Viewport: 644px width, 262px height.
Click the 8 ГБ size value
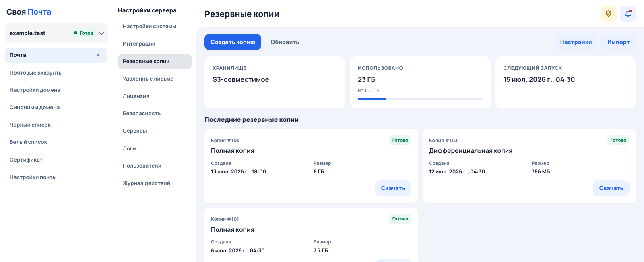point(319,172)
